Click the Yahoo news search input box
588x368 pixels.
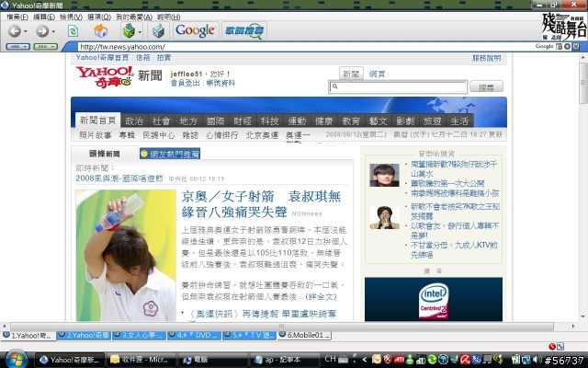[398, 86]
